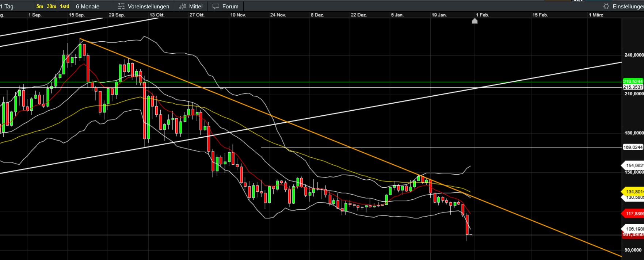Click the Einstellungen gear icon
This screenshot has height=260, width=644.
606,7
